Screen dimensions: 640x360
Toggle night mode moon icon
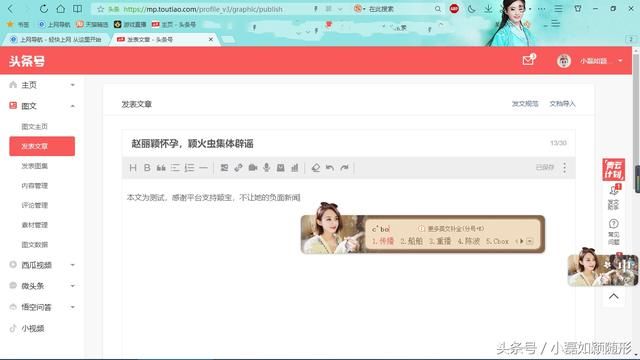[x=471, y=9]
